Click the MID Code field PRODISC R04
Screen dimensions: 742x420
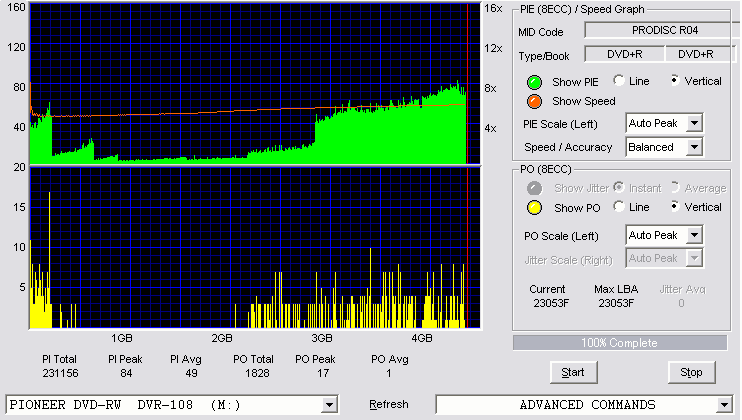click(662, 30)
